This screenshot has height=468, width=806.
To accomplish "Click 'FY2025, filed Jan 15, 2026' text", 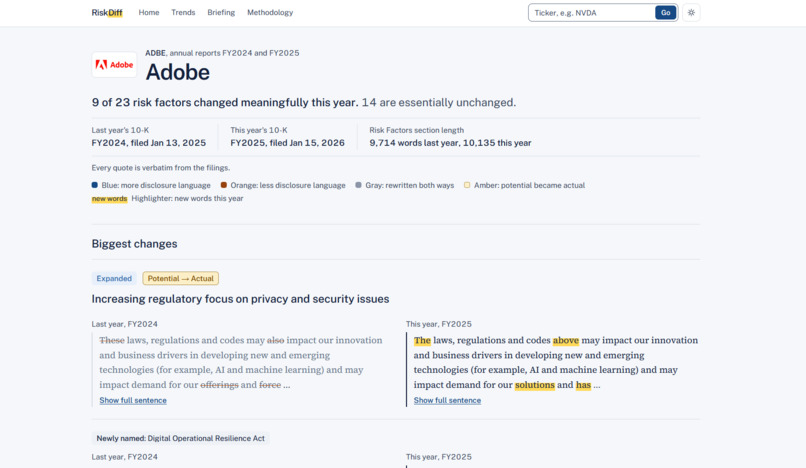I will (x=287, y=143).
